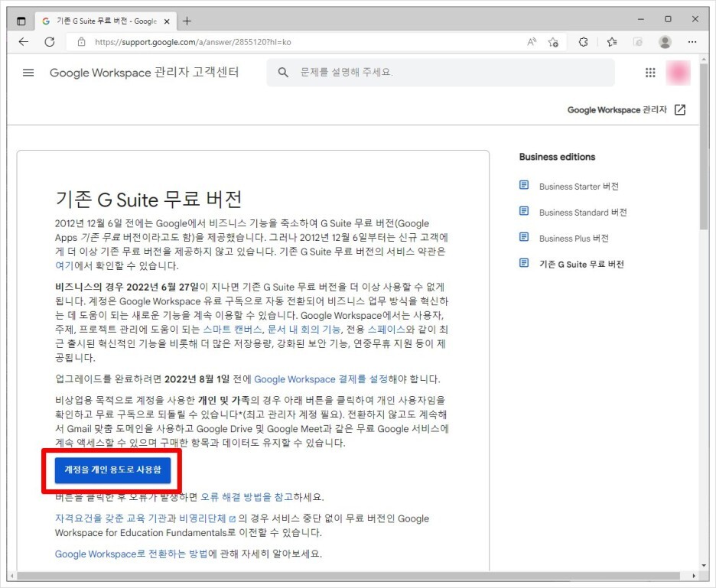Click the Business editions heading

tap(557, 157)
